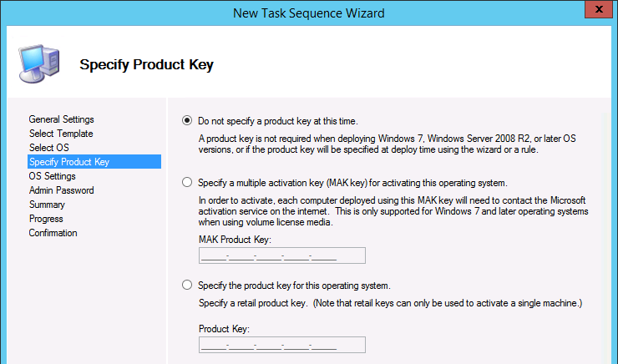Click the 'Specify Product Key' page heading
618x364 pixels.
click(146, 64)
